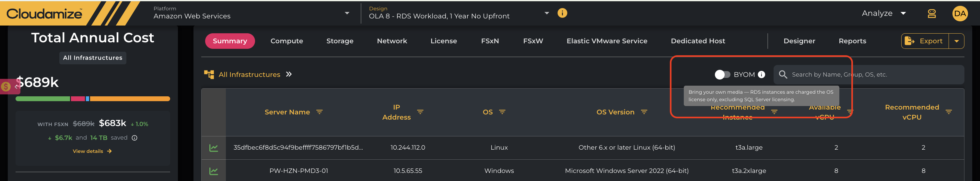The image size is (980, 181).
Task: Go to the FSxN tab
Action: pos(490,41)
